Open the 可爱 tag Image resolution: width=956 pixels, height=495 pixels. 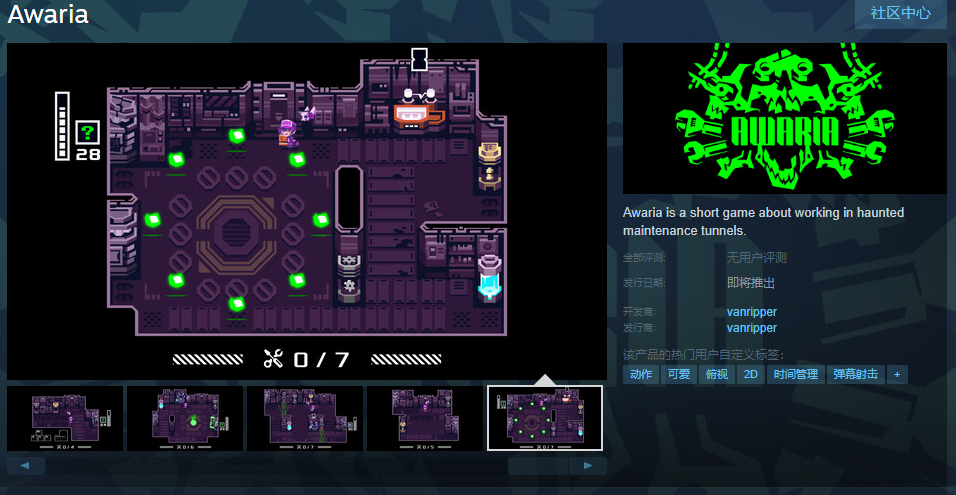(677, 374)
